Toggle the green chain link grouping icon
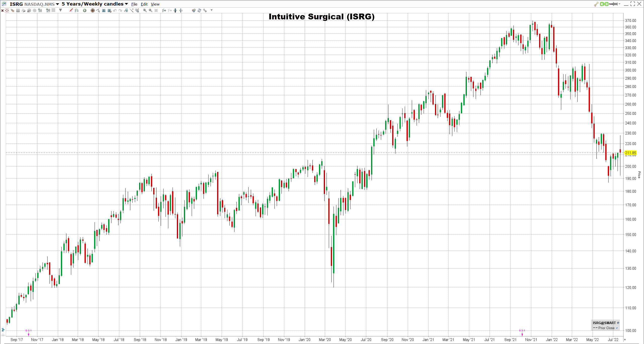The width and height of the screenshot is (644, 344). click(604, 4)
